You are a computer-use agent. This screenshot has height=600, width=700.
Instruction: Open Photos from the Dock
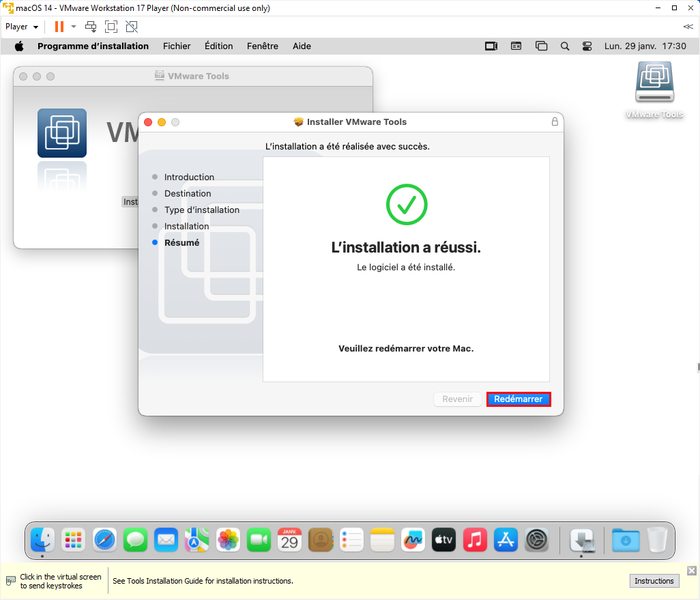pos(228,540)
